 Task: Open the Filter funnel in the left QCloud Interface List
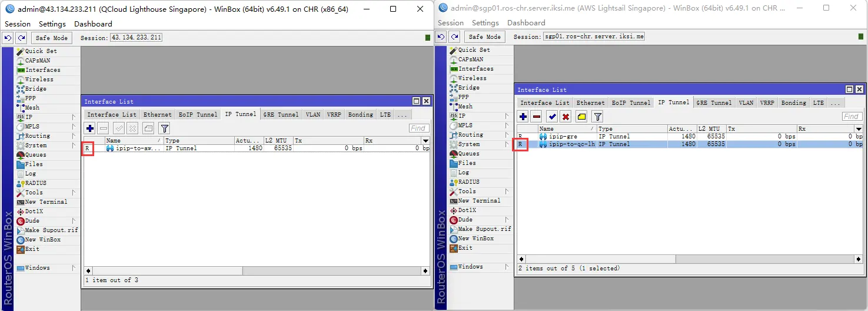(x=165, y=128)
